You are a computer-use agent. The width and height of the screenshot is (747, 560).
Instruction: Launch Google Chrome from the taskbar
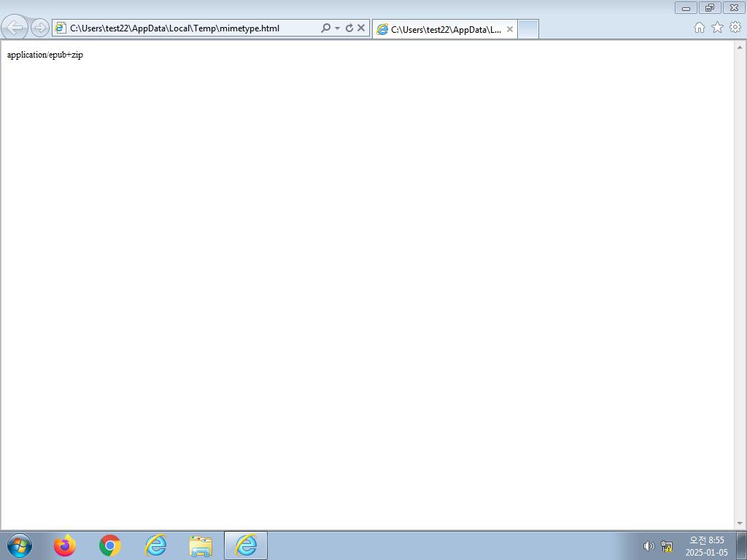pos(110,545)
